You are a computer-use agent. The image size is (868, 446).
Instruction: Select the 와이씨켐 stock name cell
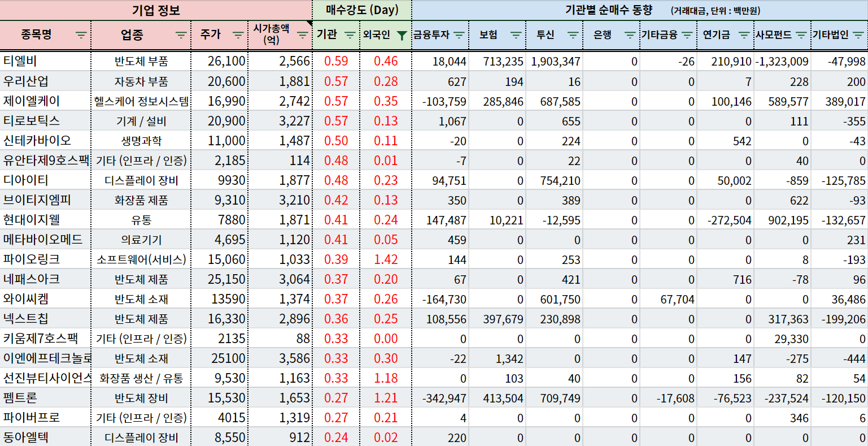(x=45, y=298)
